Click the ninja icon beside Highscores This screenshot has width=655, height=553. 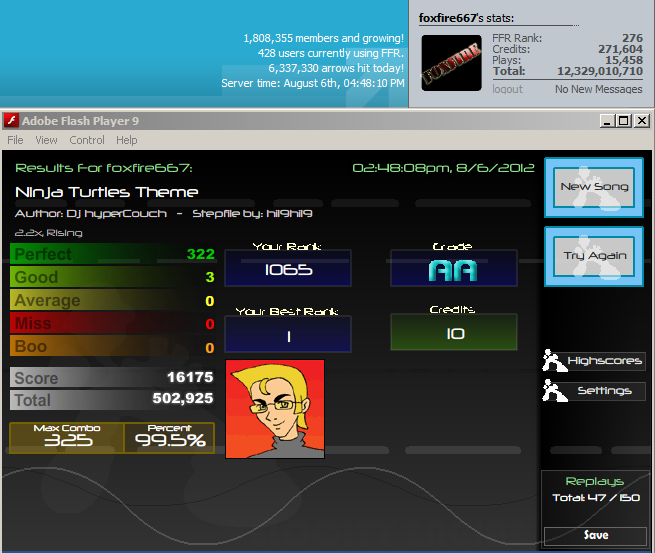click(x=553, y=360)
